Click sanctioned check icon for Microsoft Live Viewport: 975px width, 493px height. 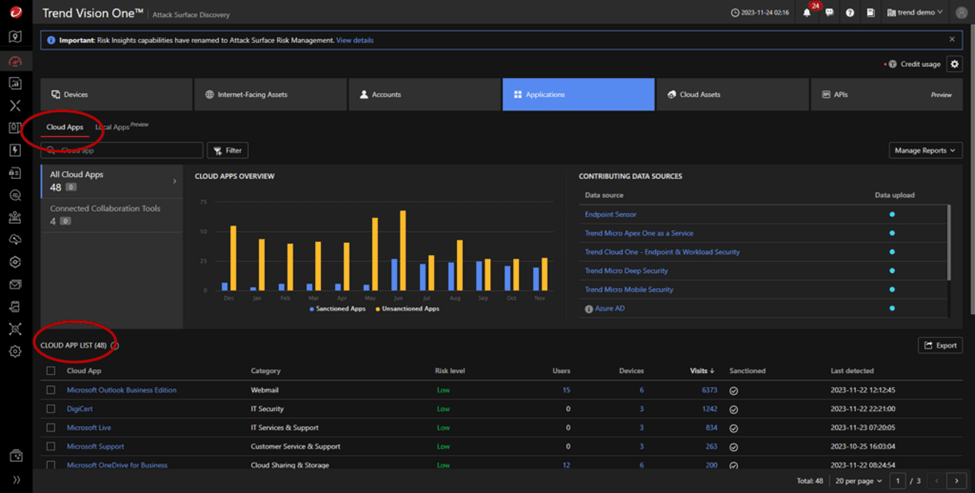pos(734,428)
